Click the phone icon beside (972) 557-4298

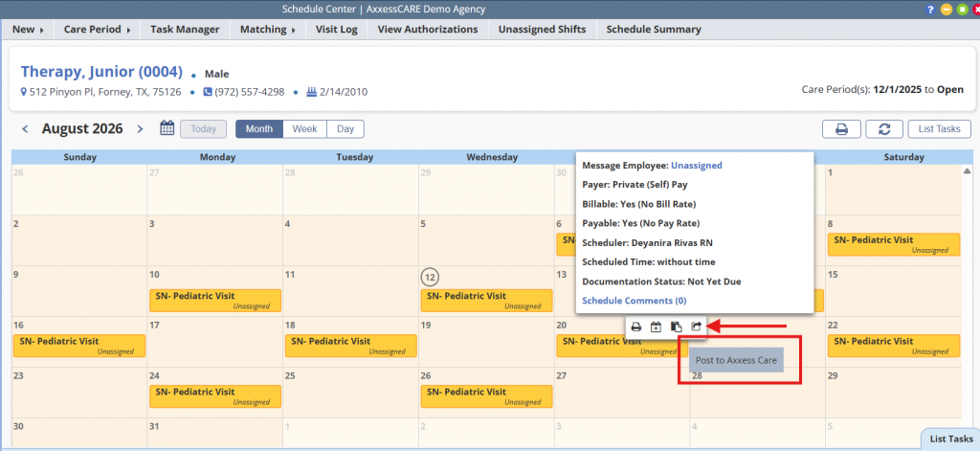[x=208, y=92]
